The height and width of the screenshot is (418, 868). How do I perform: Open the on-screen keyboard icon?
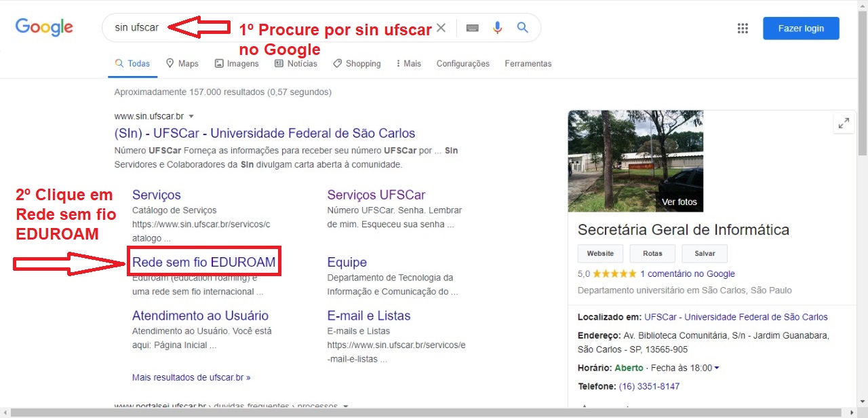point(473,28)
